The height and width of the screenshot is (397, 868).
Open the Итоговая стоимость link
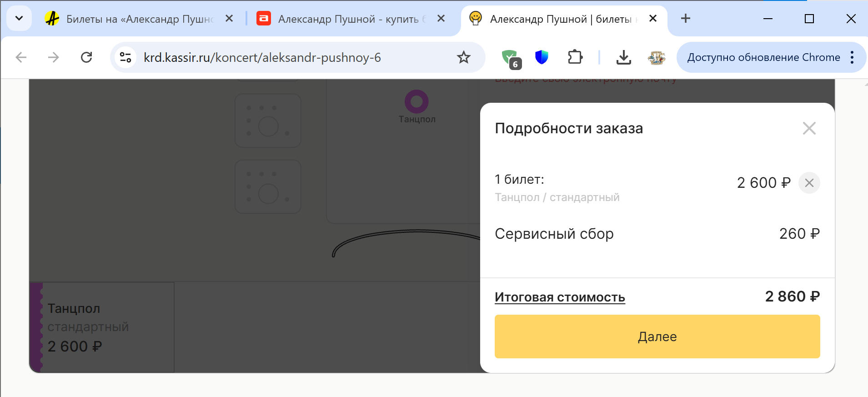coord(560,297)
